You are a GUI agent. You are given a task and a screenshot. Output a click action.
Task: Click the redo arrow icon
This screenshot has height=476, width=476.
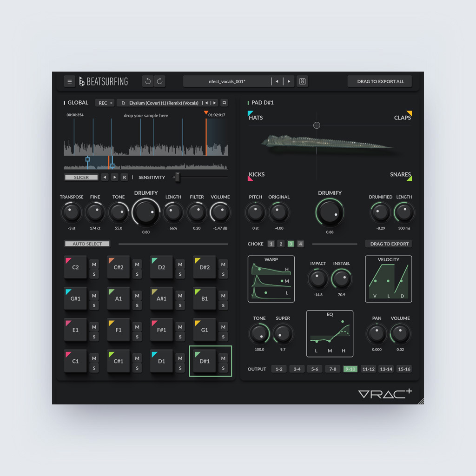160,81
